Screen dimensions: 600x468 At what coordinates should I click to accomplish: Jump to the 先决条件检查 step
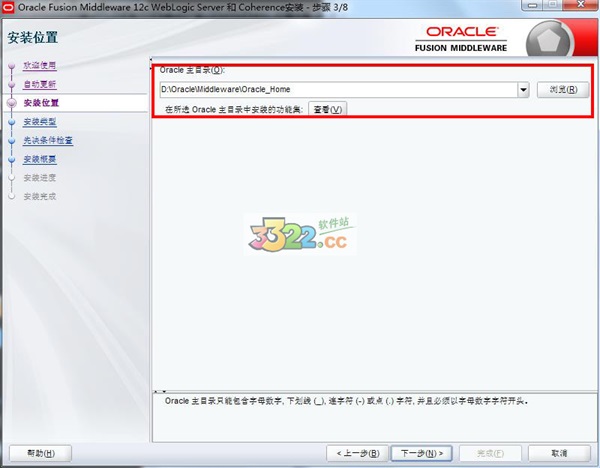(48, 140)
